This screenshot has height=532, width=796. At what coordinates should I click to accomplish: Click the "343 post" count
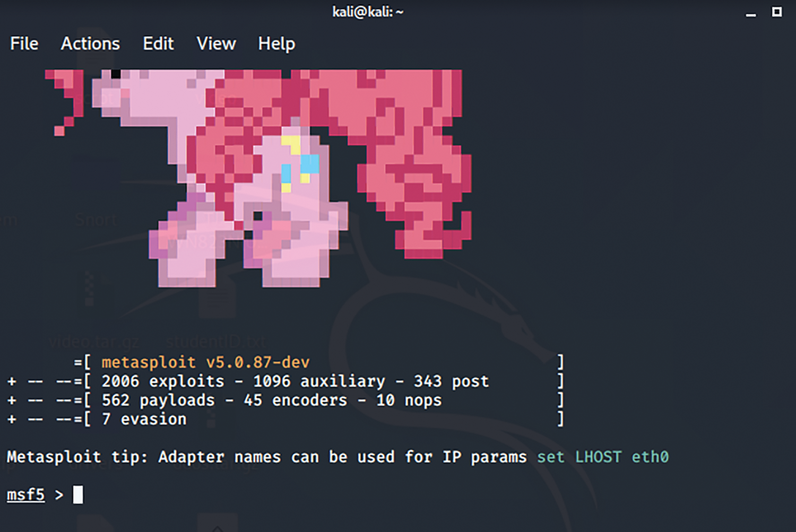451,381
